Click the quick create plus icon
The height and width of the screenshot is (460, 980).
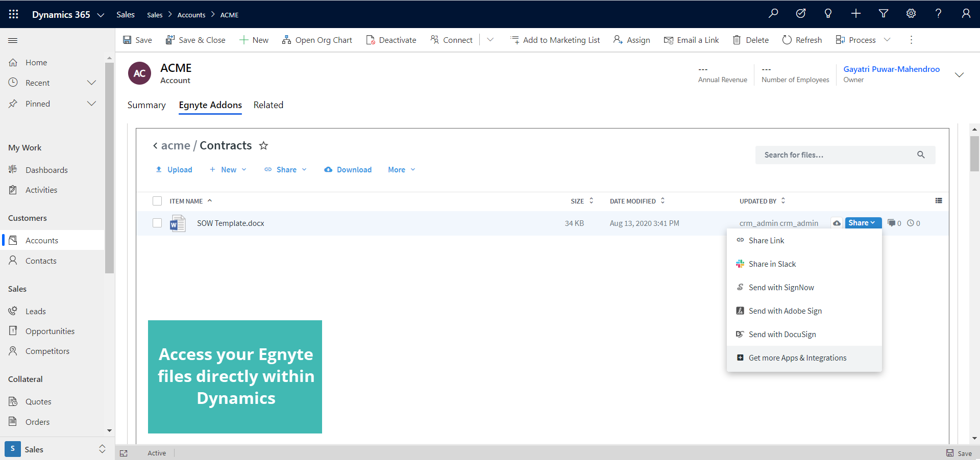click(856, 14)
